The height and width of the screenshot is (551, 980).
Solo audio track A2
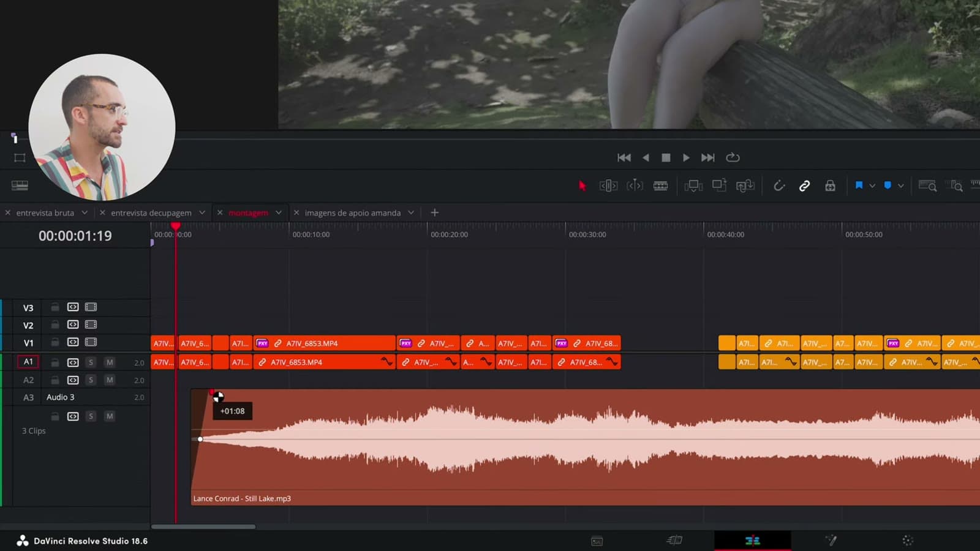[91, 380]
